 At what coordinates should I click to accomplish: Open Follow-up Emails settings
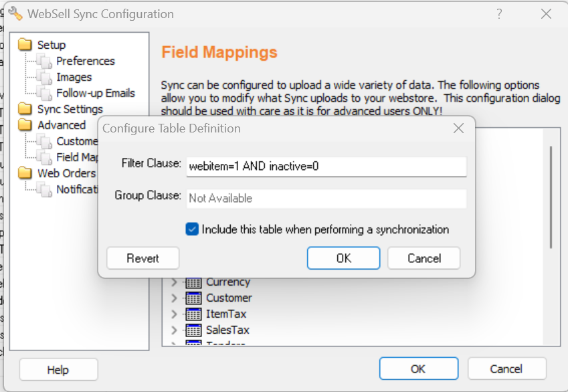click(x=96, y=93)
